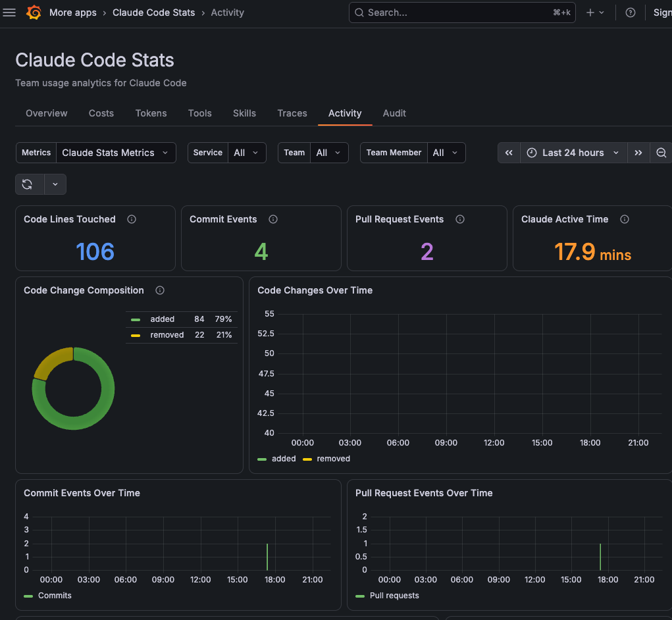Open the Team Member filter dropdown
The image size is (672, 620).
446,153
